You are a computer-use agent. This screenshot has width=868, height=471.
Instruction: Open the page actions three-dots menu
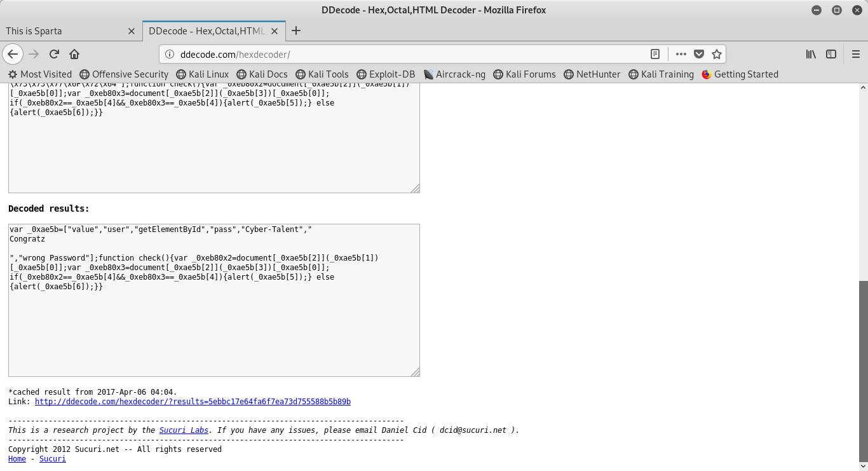(681, 54)
